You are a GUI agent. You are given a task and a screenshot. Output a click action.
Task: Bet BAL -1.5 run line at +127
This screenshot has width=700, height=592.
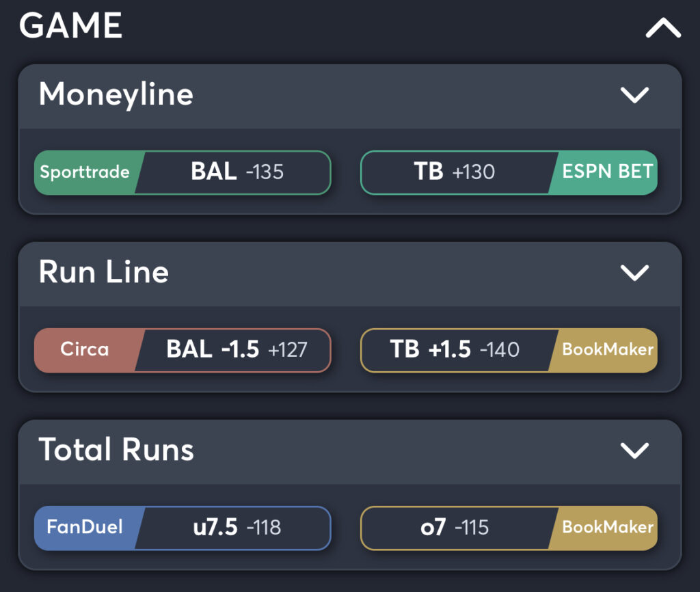[232, 350]
